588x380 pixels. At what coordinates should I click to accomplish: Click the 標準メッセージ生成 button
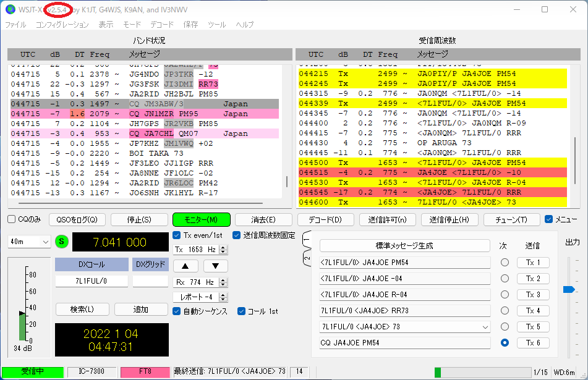coord(404,246)
